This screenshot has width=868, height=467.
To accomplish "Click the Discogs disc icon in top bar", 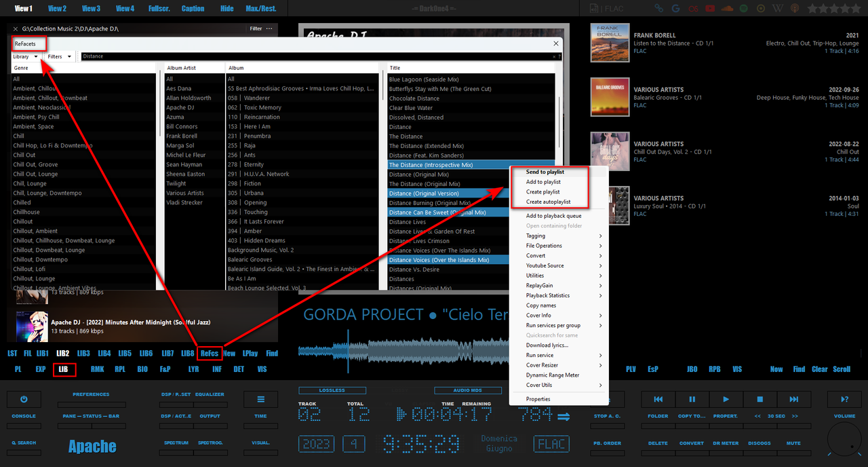I will click(x=761, y=9).
